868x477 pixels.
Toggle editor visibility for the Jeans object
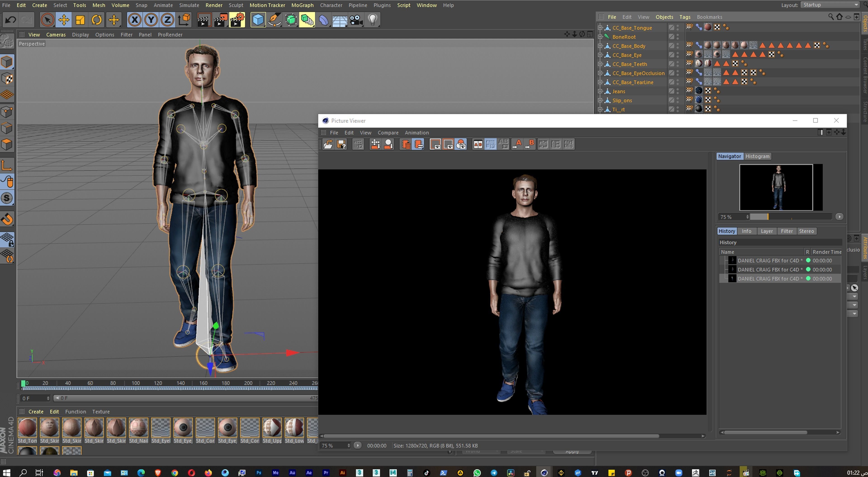tap(678, 89)
